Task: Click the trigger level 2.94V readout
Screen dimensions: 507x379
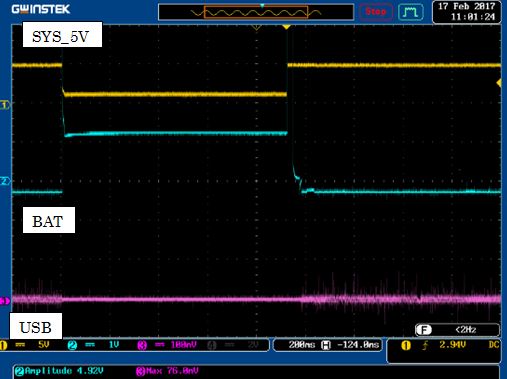Action: [x=453, y=345]
